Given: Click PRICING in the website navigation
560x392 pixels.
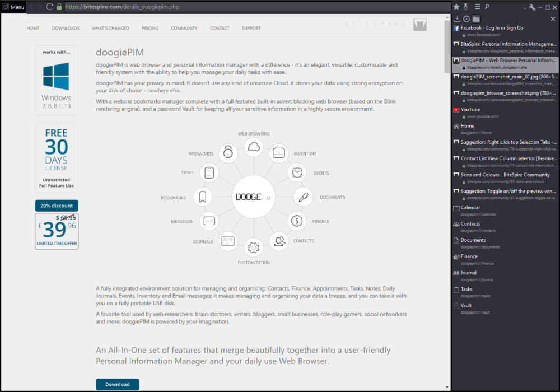Looking at the screenshot, I should tap(150, 28).
